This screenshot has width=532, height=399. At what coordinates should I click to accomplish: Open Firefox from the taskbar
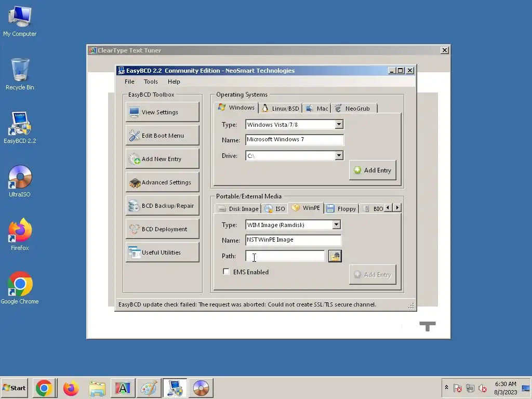71,388
